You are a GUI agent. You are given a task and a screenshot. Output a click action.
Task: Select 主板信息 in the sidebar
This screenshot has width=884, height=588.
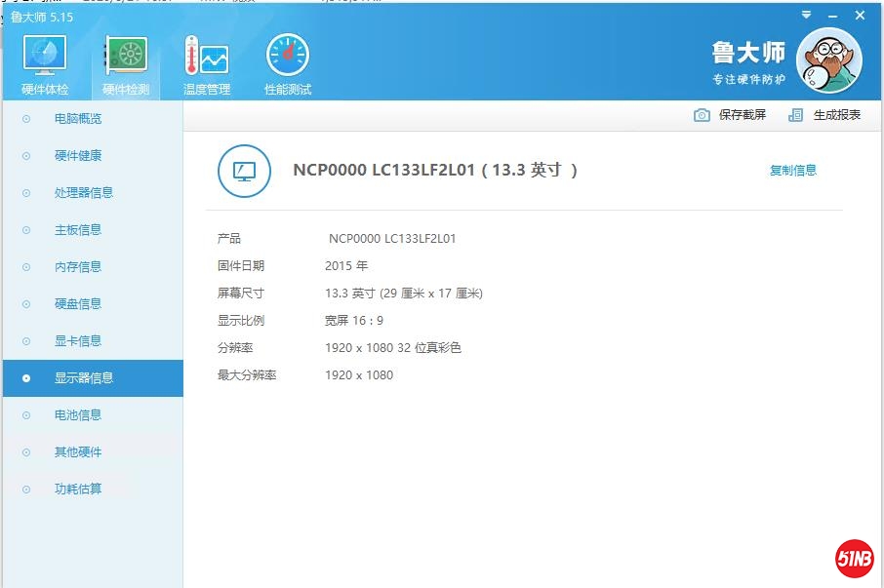[x=93, y=230]
